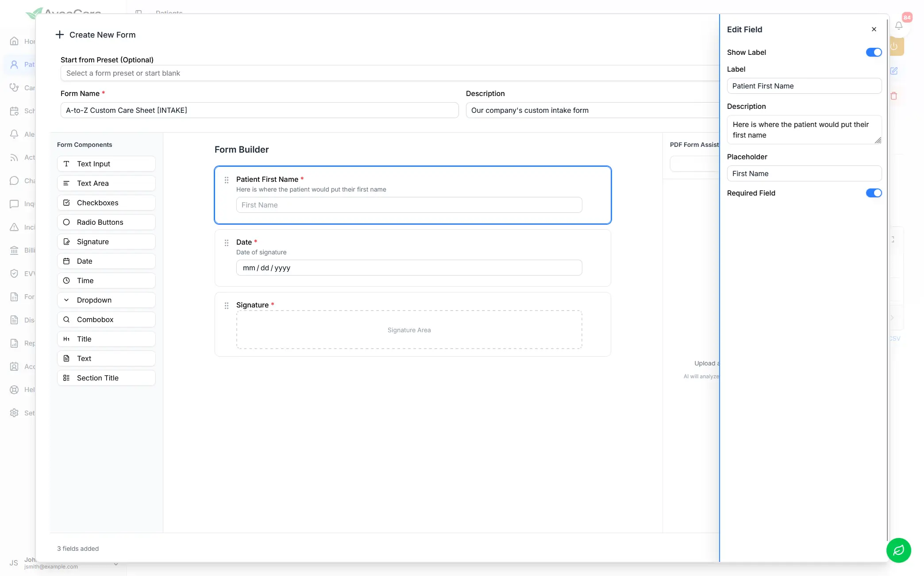Screen dimensions: 924x576
Task: Add a Text Input component to the form
Action: [106, 164]
